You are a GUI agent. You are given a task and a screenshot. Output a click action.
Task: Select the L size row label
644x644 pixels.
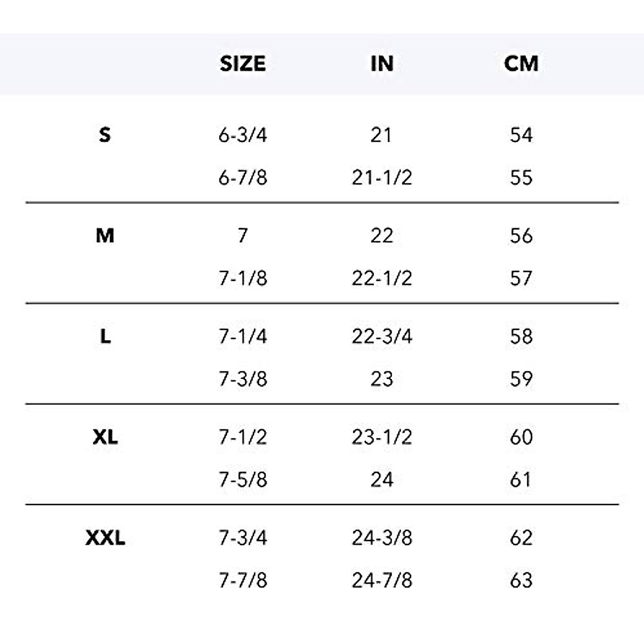[x=105, y=336]
